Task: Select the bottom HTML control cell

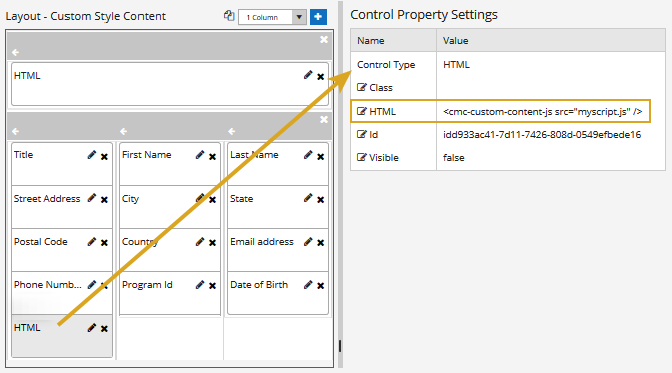Action: [62, 336]
